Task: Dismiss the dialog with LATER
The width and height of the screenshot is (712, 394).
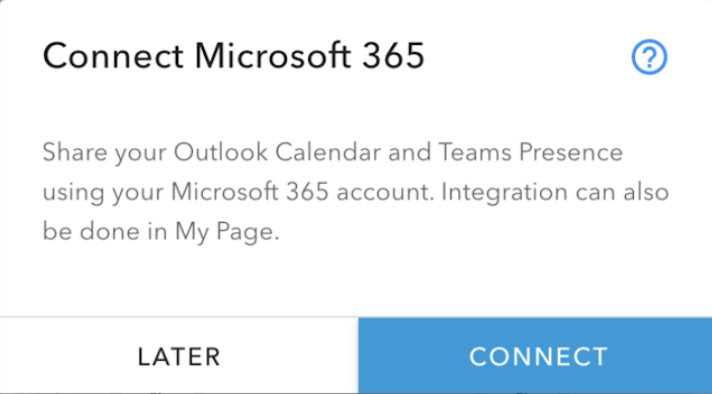Action: [179, 356]
